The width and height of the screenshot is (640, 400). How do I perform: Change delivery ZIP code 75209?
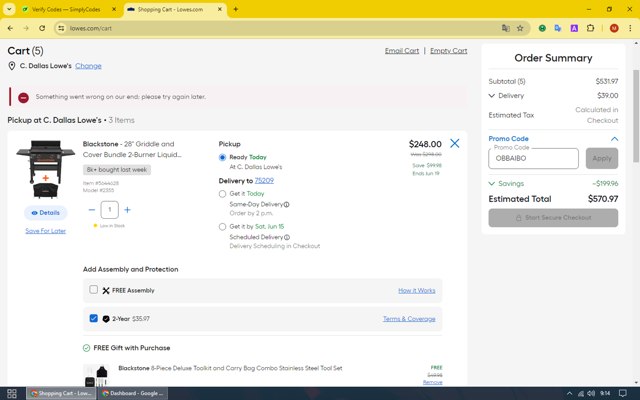tap(264, 181)
